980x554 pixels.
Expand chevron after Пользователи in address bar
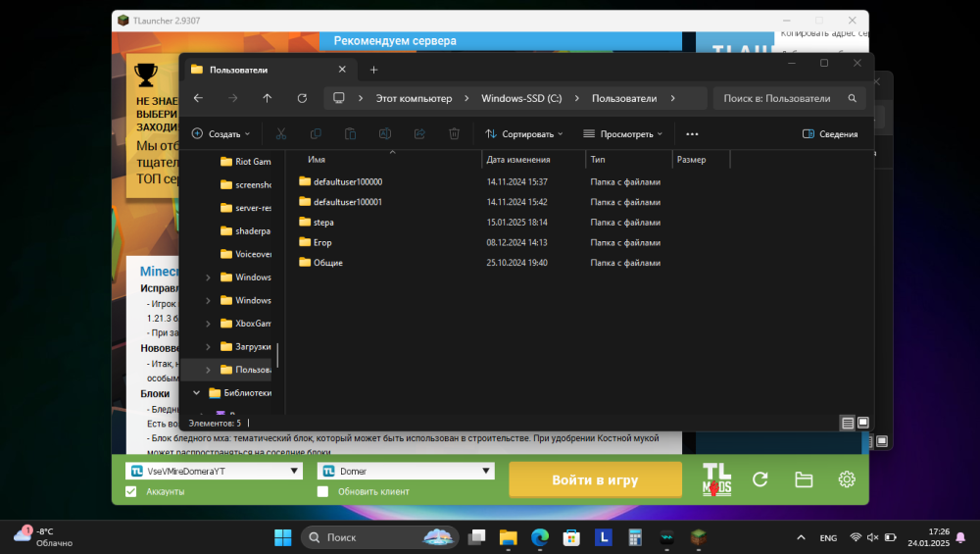pyautogui.click(x=672, y=98)
